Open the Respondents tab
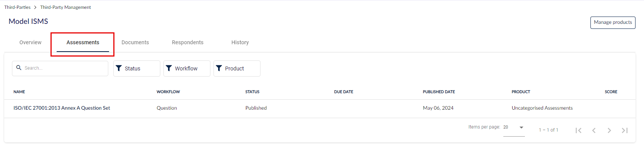Viewport: 644px width, 157px height. coord(188,42)
